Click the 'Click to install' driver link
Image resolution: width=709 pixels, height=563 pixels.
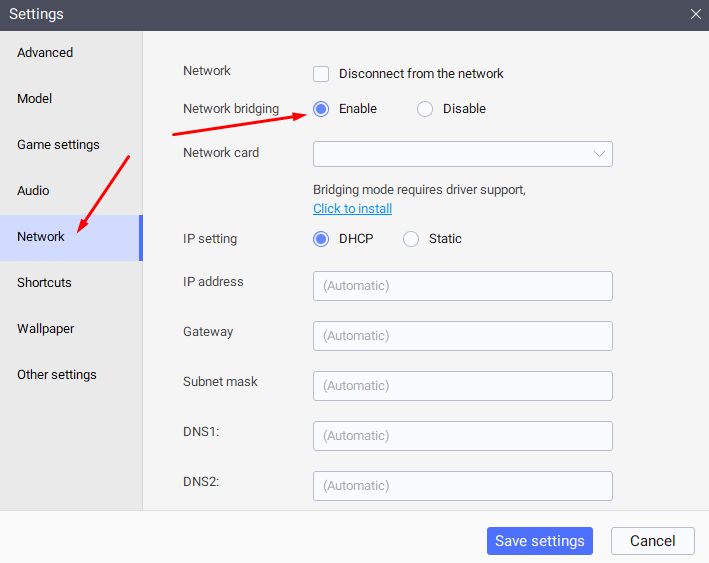tap(352, 208)
